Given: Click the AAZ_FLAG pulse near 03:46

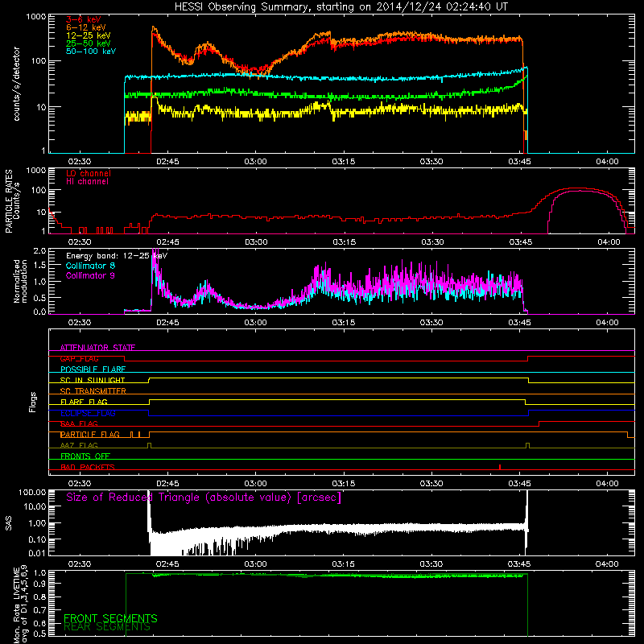Looking at the screenshot, I should click(x=528, y=445).
